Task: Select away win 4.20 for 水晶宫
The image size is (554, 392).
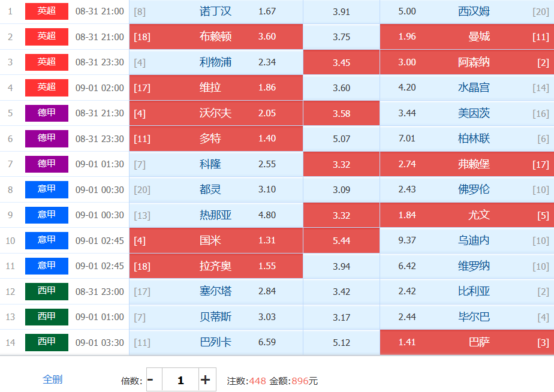Action: click(467, 88)
